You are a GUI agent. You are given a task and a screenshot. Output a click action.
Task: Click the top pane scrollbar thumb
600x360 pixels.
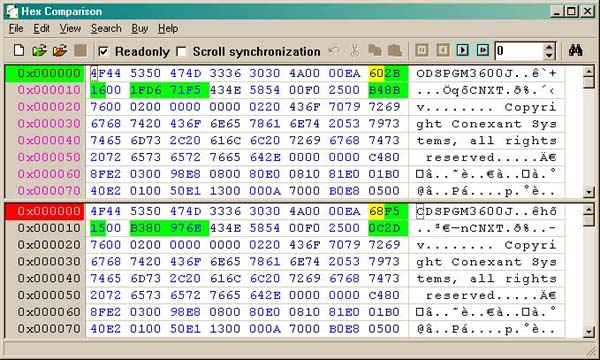point(589,82)
